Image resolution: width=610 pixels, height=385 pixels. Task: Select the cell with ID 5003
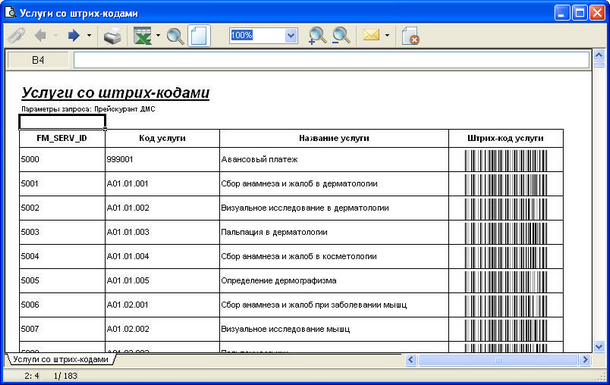pos(62,232)
